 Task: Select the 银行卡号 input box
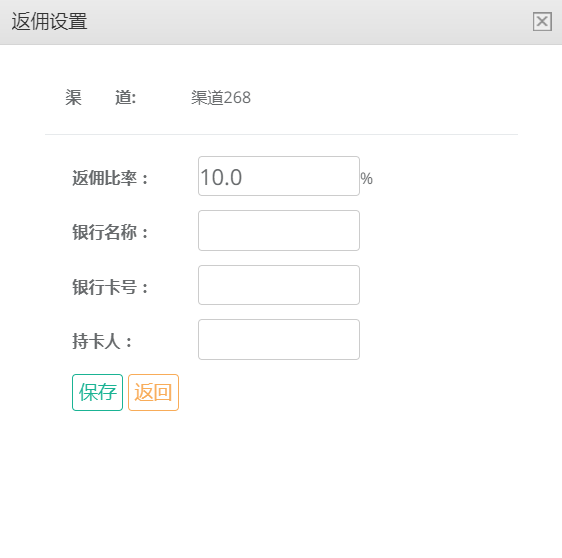pos(279,285)
